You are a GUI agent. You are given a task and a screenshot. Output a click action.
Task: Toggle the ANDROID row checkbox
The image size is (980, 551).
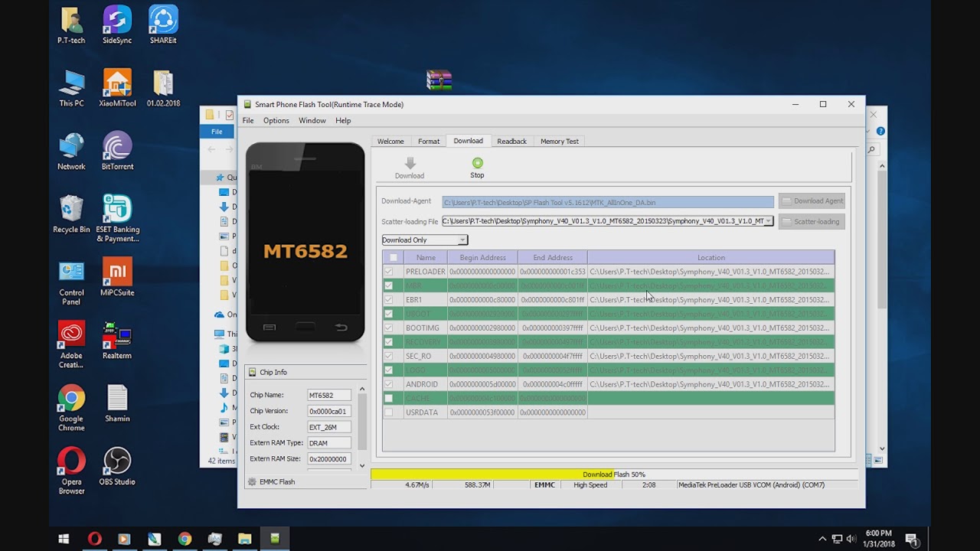(x=389, y=384)
